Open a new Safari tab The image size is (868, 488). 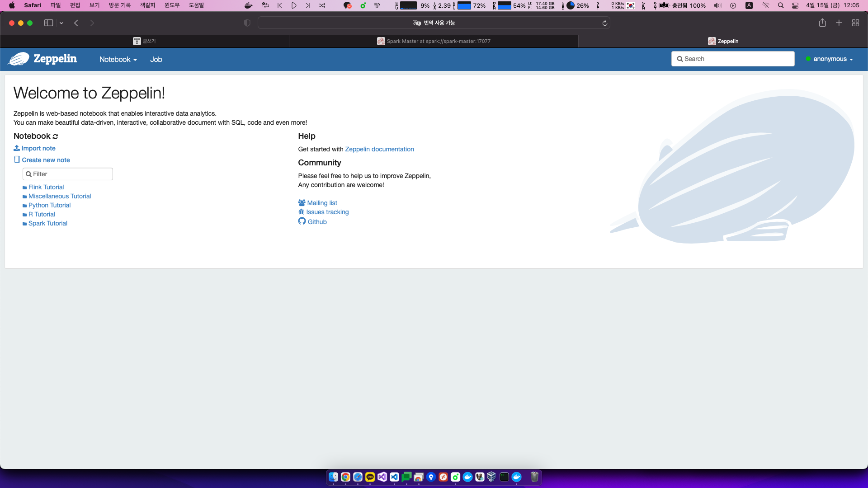(839, 23)
